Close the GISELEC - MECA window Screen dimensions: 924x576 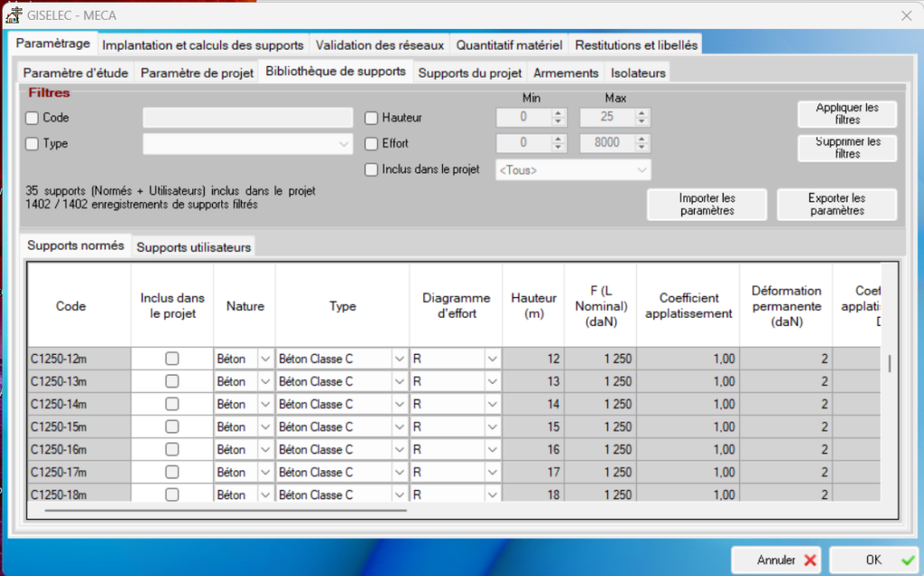click(906, 15)
